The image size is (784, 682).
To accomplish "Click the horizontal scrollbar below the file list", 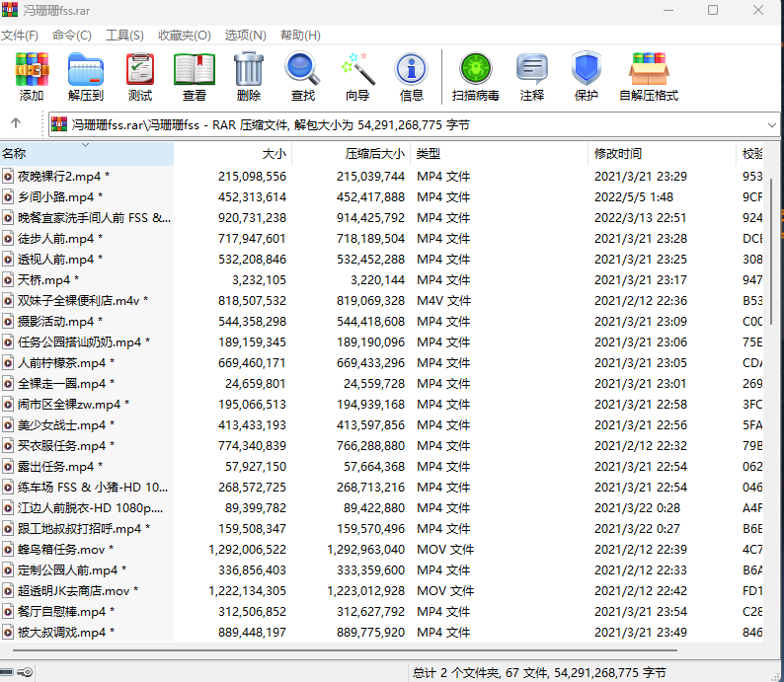I will pos(345,650).
